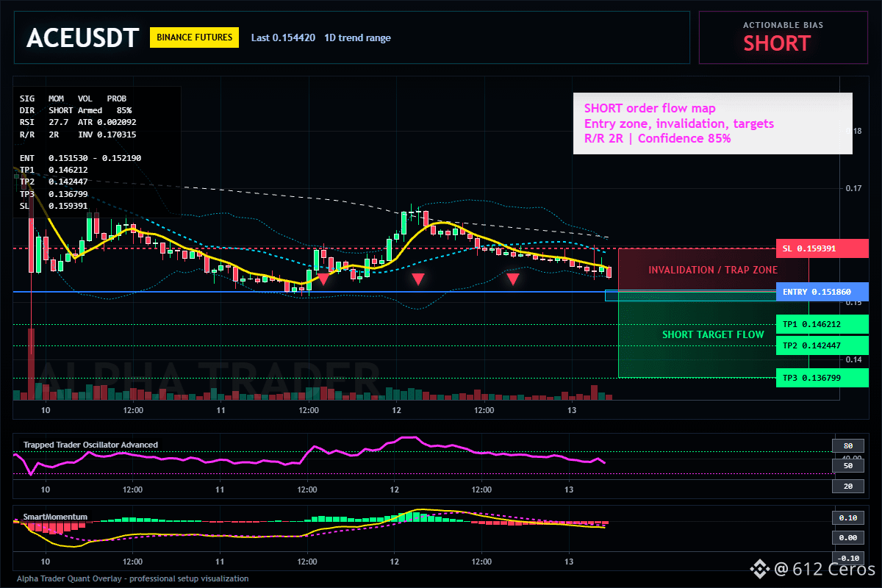
Task: Click the ACEUSDT symbol title
Action: 82,37
